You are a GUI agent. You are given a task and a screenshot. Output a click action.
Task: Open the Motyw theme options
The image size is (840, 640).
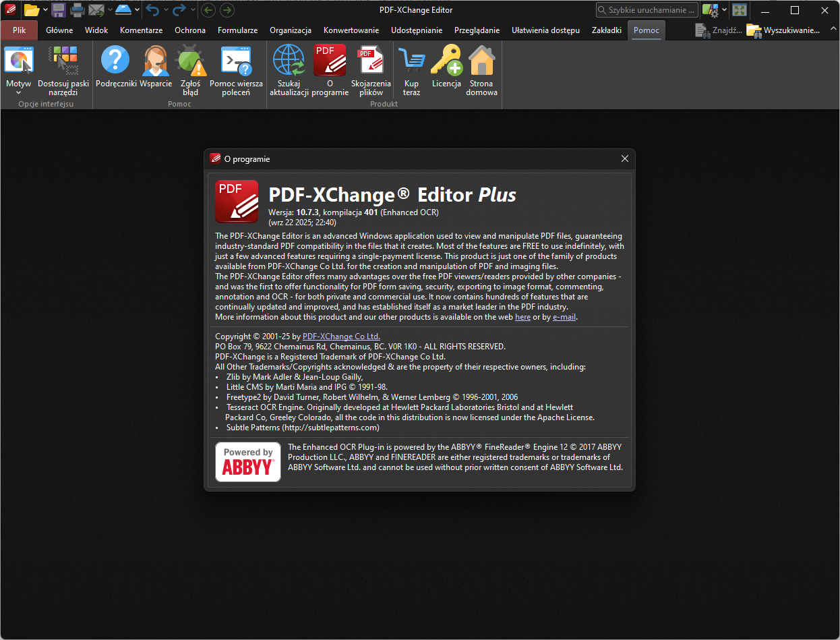pos(18,69)
